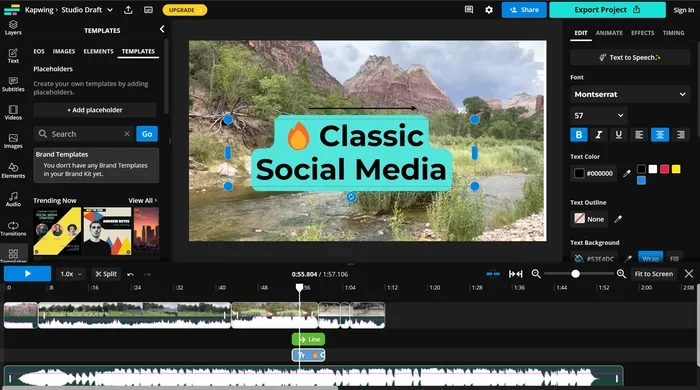
Task: Switch to the IMAGES tab in panel
Action: 64,51
